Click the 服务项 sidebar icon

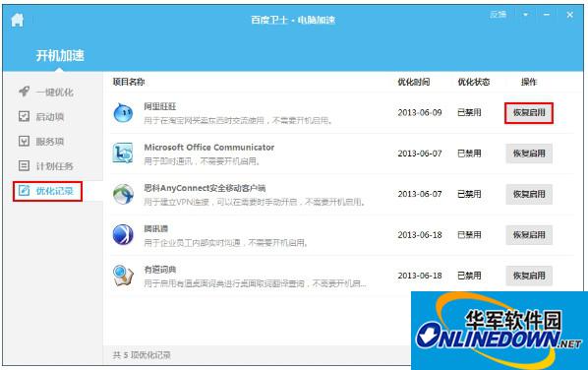[24, 141]
